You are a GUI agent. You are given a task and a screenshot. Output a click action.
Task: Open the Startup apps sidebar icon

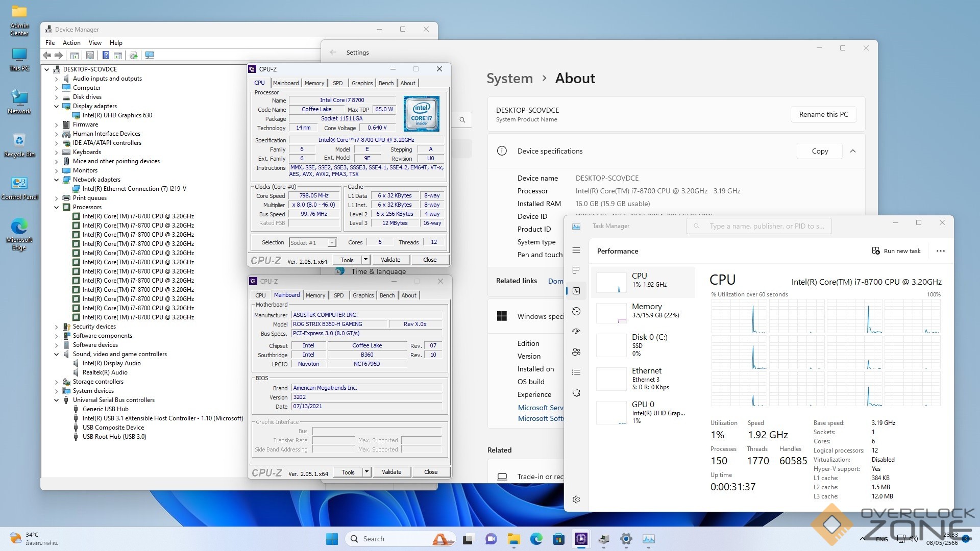tap(576, 332)
